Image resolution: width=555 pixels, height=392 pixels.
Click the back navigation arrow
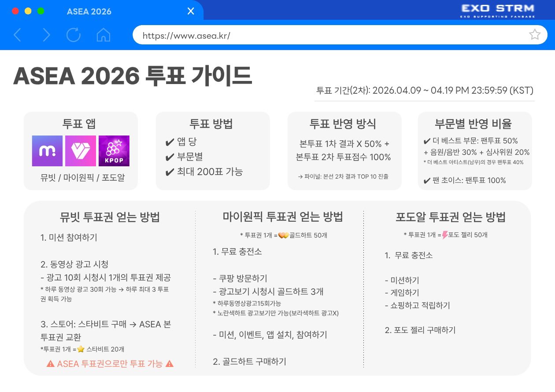(x=18, y=34)
